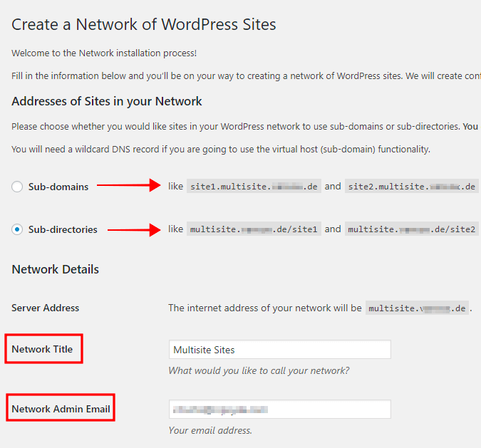The image size is (481, 448).
Task: Select the Sub-domains radio button
Action: pyautogui.click(x=17, y=187)
